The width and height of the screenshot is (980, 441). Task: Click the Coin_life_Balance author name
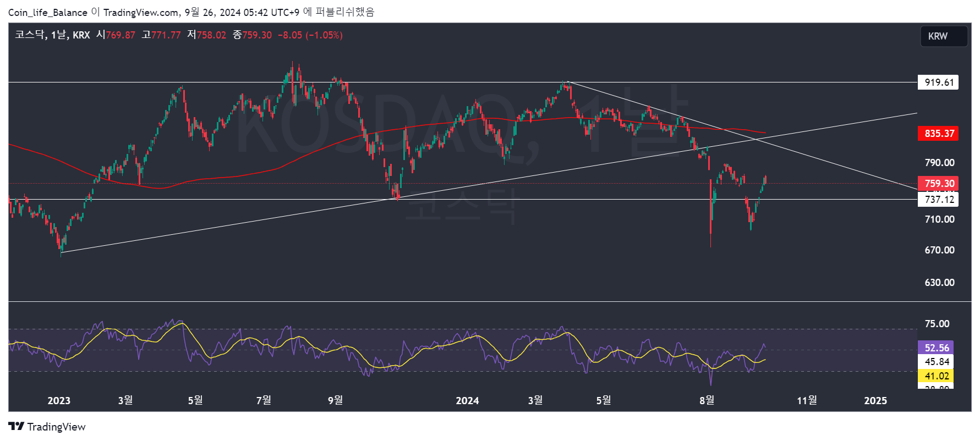[48, 13]
